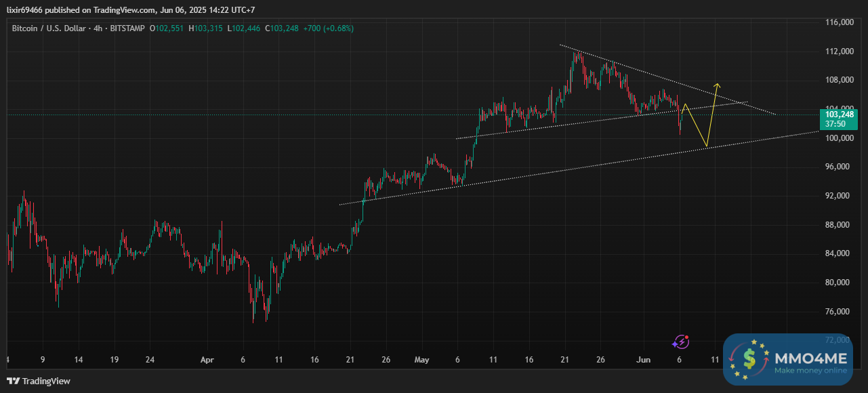Image resolution: width=868 pixels, height=393 pixels.
Task: Click the +700 (+0.68%) change value
Action: [329, 28]
